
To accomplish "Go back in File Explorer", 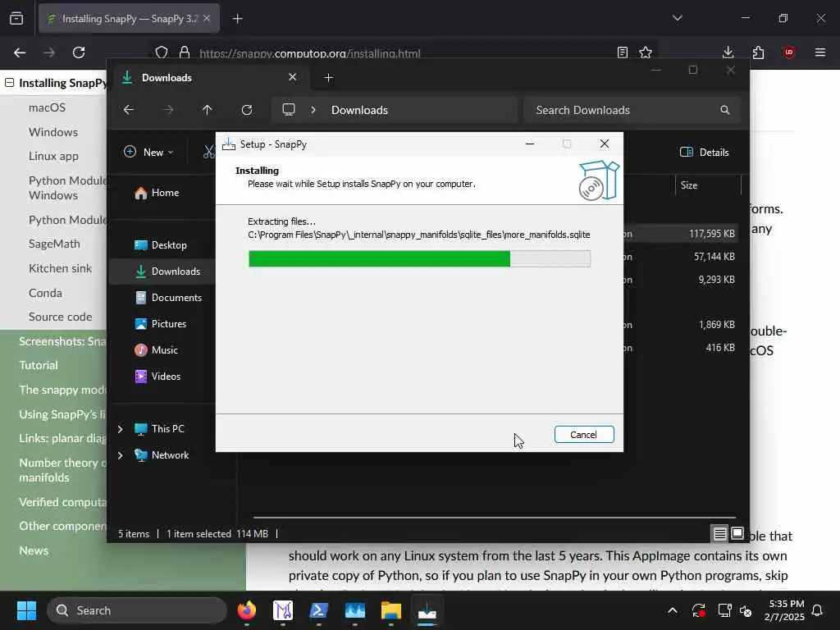I will (x=129, y=110).
